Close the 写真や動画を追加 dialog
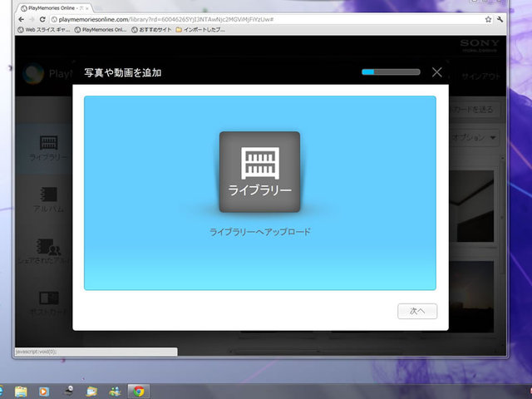The width and height of the screenshot is (532, 399). tap(437, 72)
